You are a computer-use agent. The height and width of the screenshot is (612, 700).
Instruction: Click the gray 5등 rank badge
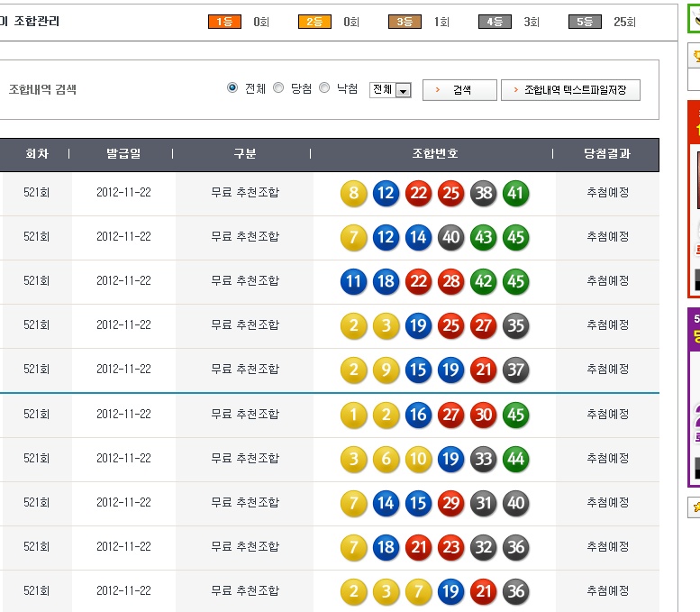point(585,22)
